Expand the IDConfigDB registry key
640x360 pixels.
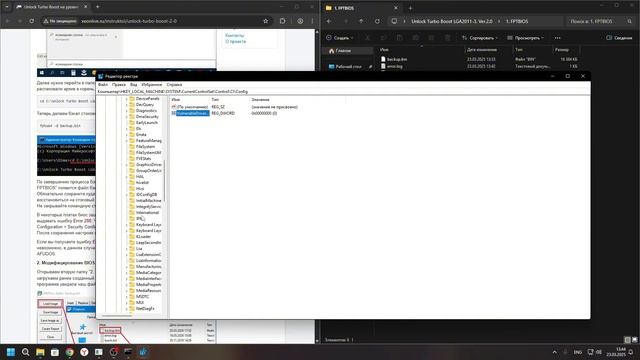127,195
